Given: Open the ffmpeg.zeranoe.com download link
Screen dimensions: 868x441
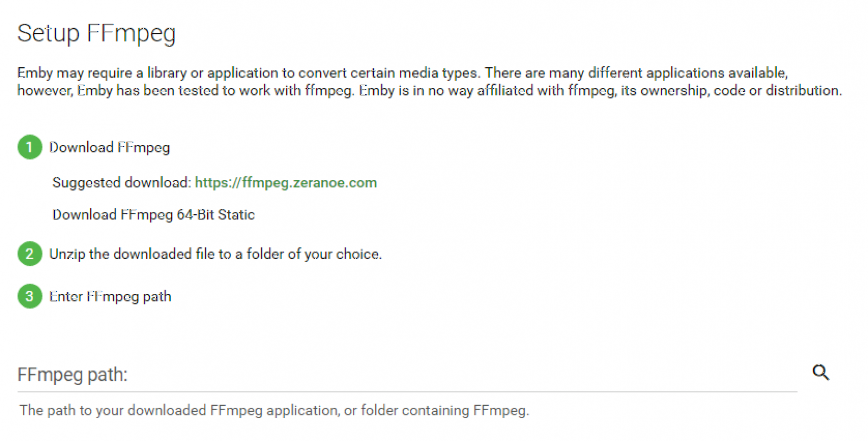Looking at the screenshot, I should click(285, 183).
